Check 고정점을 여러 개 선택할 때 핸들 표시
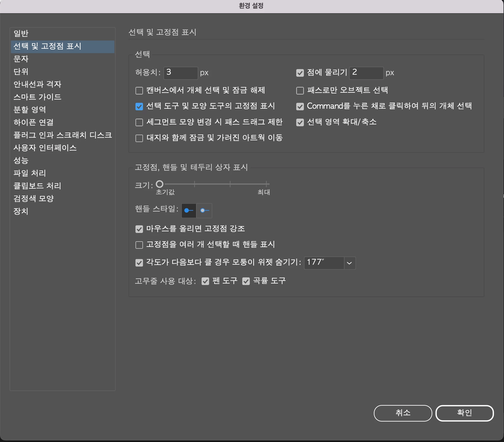Screen dimensions: 504x442 [x=139, y=245]
